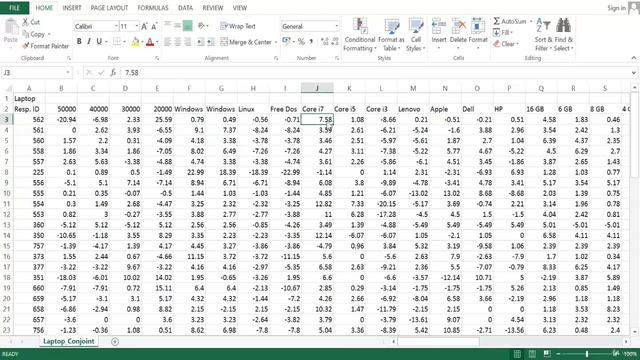Open Find & Select
Screen dimensions: 640x360
tap(564, 35)
